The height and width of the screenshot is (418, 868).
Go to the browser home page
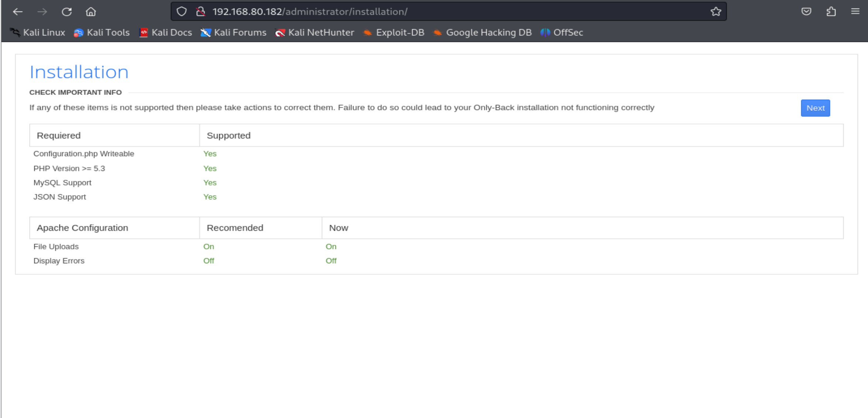pyautogui.click(x=91, y=12)
